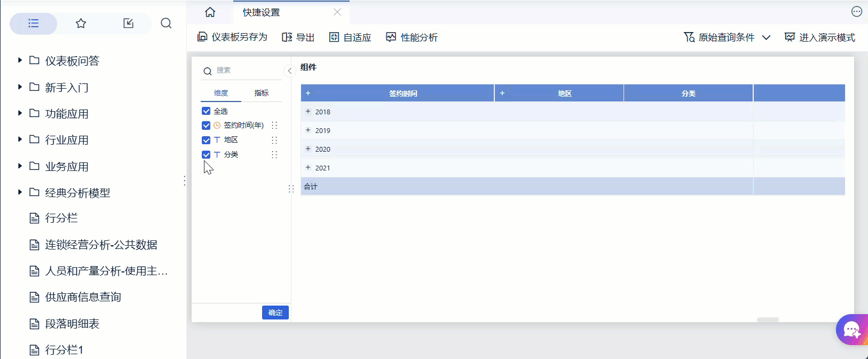Click the sidebar splitter handle
The width and height of the screenshot is (868, 359).
tap(185, 181)
